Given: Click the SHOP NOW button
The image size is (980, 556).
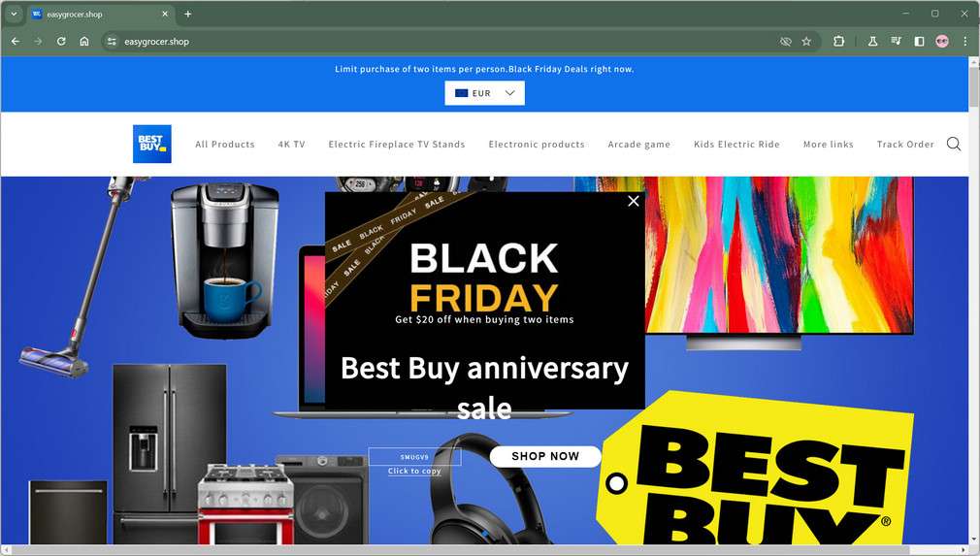Looking at the screenshot, I should 545,456.
